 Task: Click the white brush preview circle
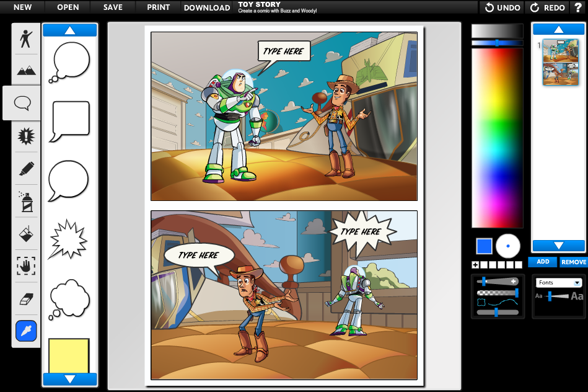[x=507, y=246]
